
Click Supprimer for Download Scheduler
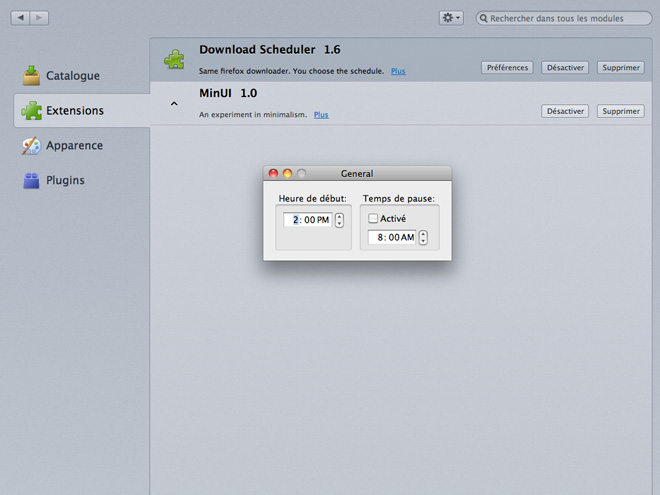pos(621,67)
